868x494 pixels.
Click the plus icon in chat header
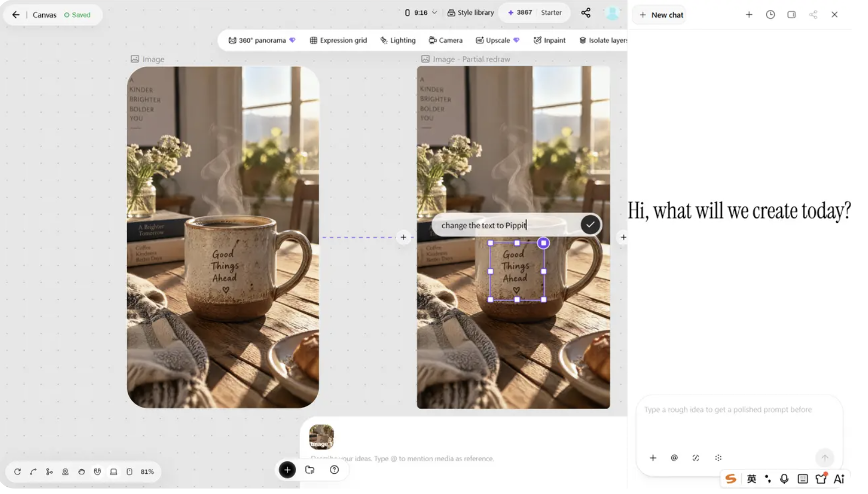point(749,15)
